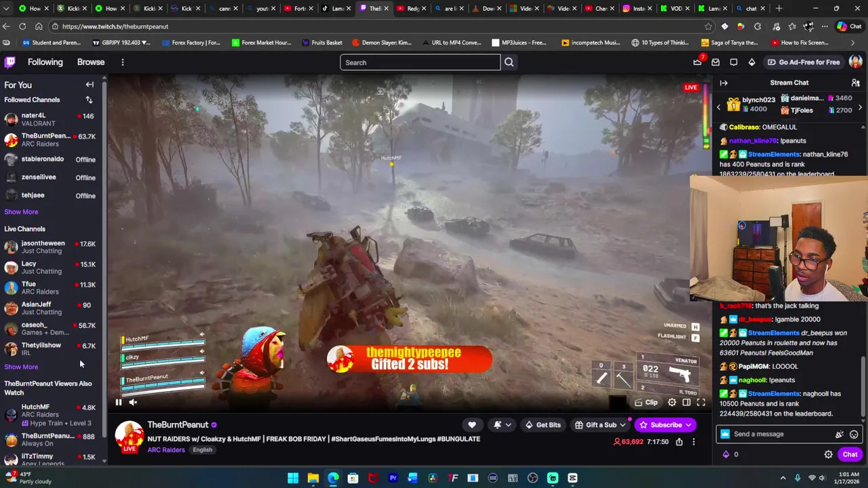Open the user avatar menu
The width and height of the screenshot is (868, 488).
click(x=855, y=62)
